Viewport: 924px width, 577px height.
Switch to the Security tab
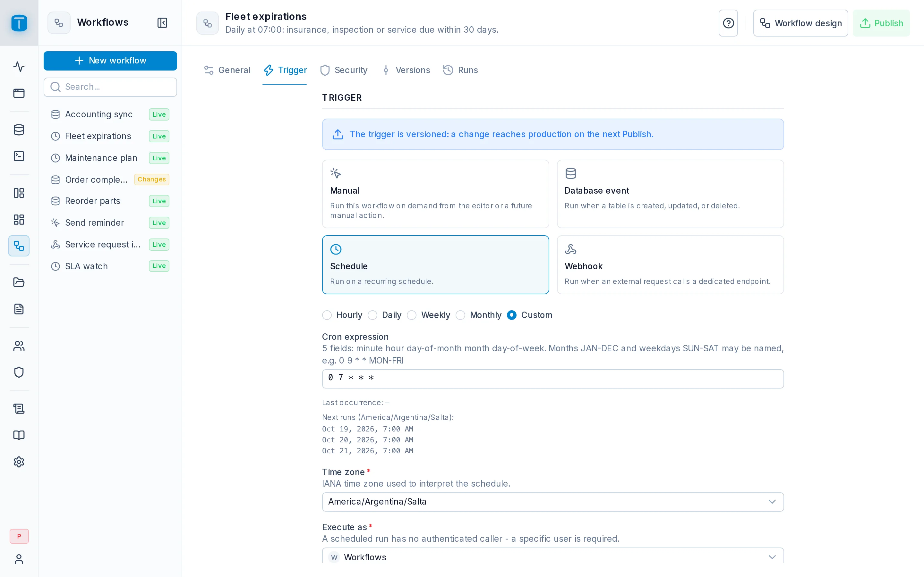click(344, 70)
